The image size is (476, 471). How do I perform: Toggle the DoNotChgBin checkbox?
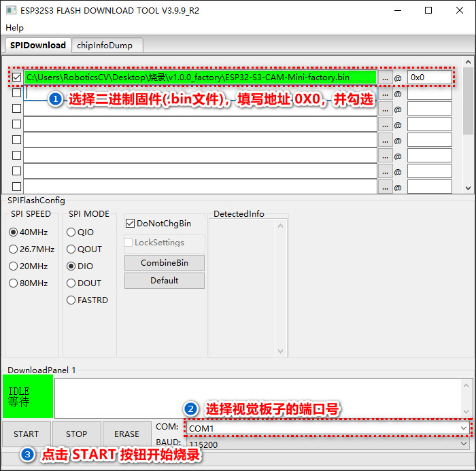coord(130,224)
